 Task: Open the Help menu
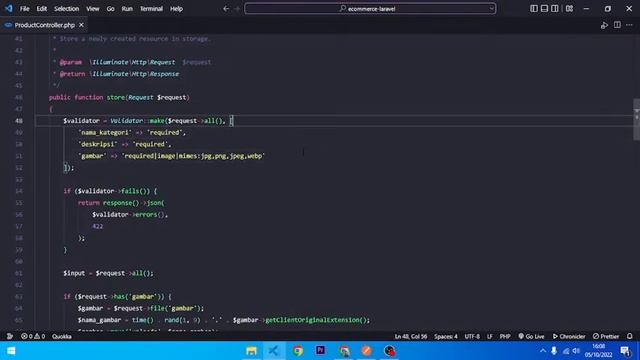coord(176,9)
